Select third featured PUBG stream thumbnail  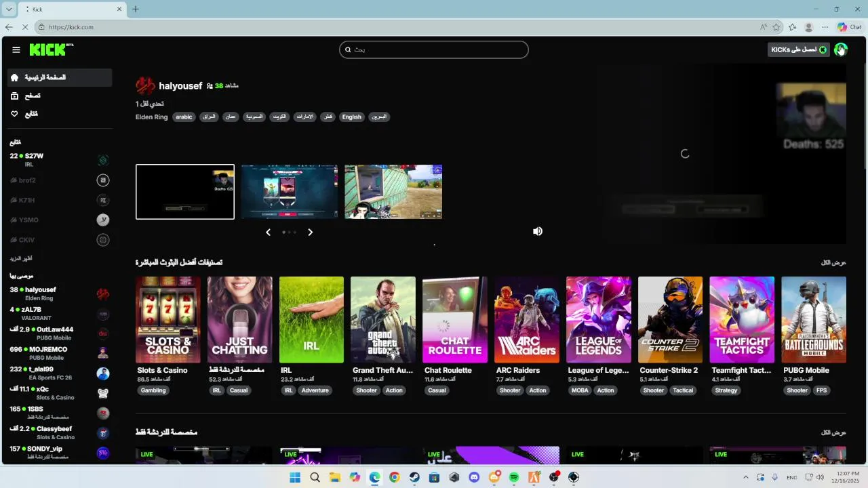[393, 192]
